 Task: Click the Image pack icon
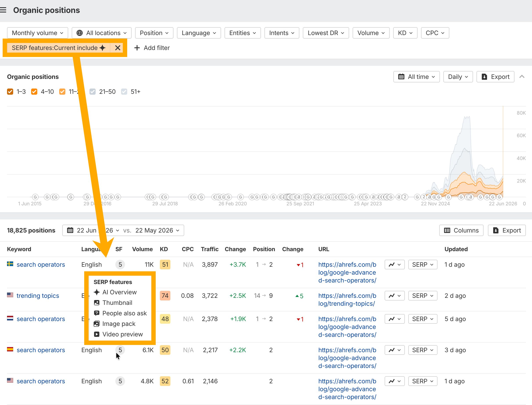[x=97, y=324]
